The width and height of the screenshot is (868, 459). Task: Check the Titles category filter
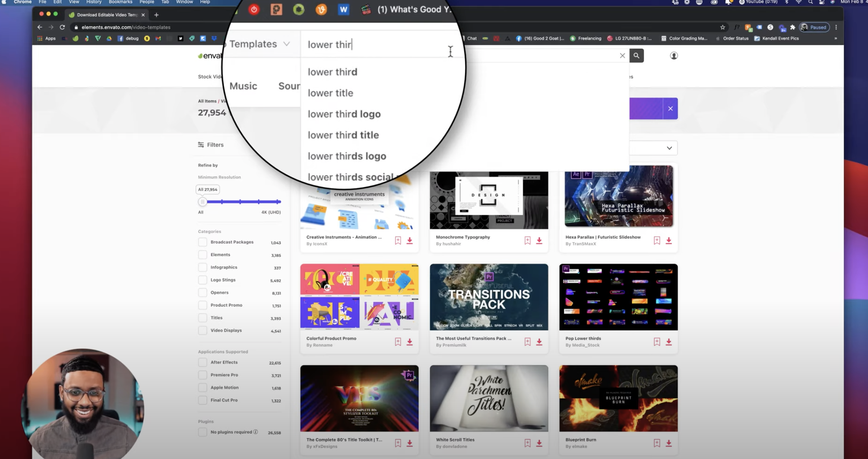pyautogui.click(x=203, y=318)
